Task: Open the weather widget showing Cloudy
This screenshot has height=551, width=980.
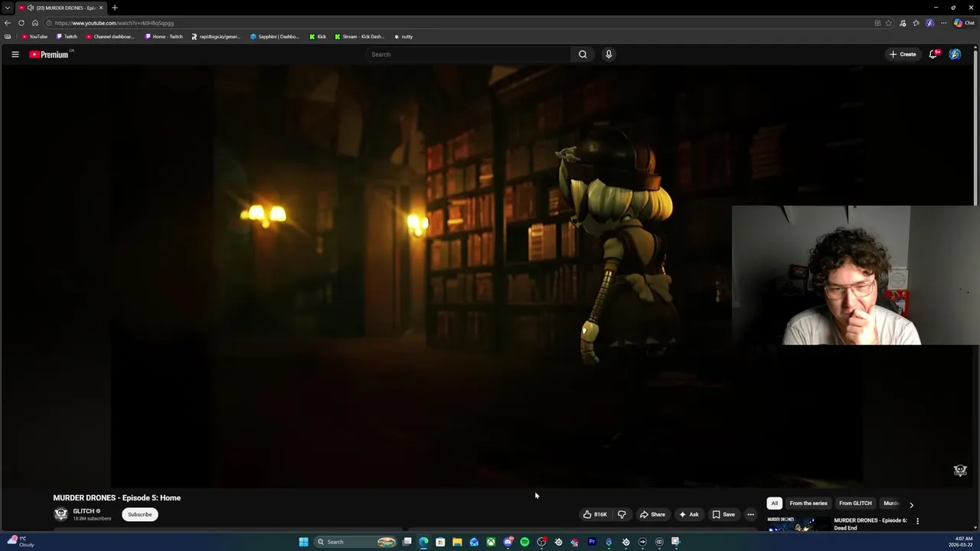Action: 21,542
